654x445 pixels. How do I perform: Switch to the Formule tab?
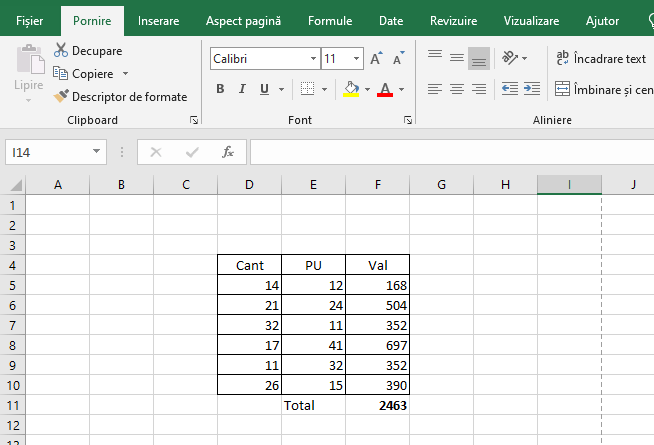pyautogui.click(x=329, y=21)
